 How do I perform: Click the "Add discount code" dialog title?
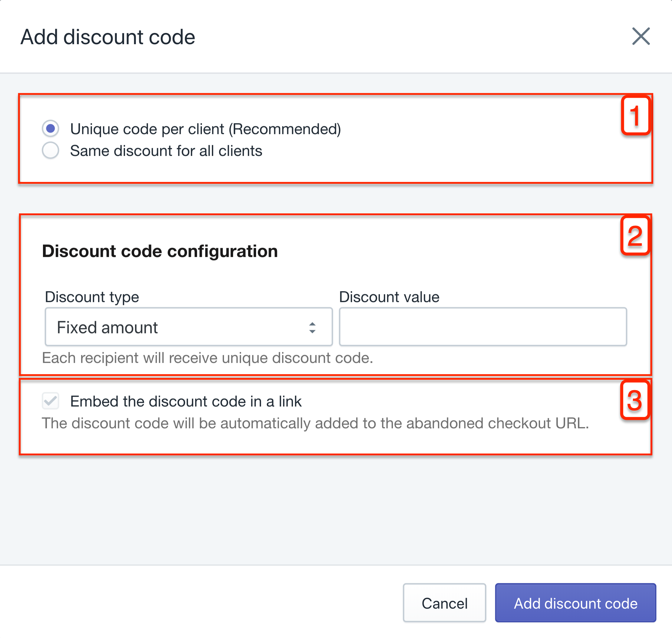click(x=108, y=37)
